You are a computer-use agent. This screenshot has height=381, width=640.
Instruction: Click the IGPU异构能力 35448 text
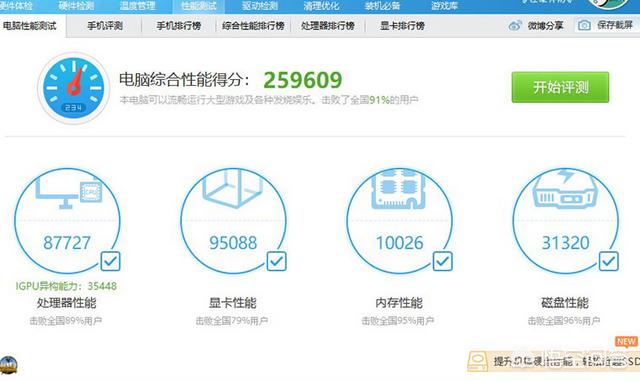pyautogui.click(x=66, y=286)
